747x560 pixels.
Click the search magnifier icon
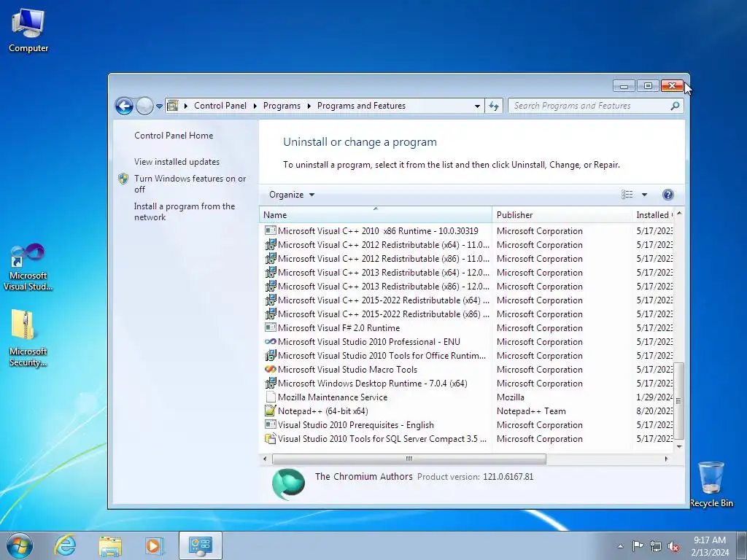pyautogui.click(x=675, y=106)
